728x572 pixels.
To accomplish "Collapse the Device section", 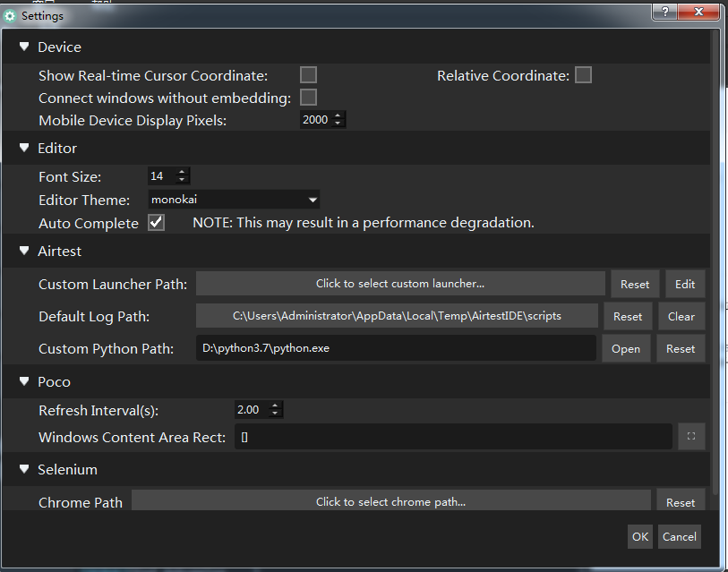I will pos(24,47).
